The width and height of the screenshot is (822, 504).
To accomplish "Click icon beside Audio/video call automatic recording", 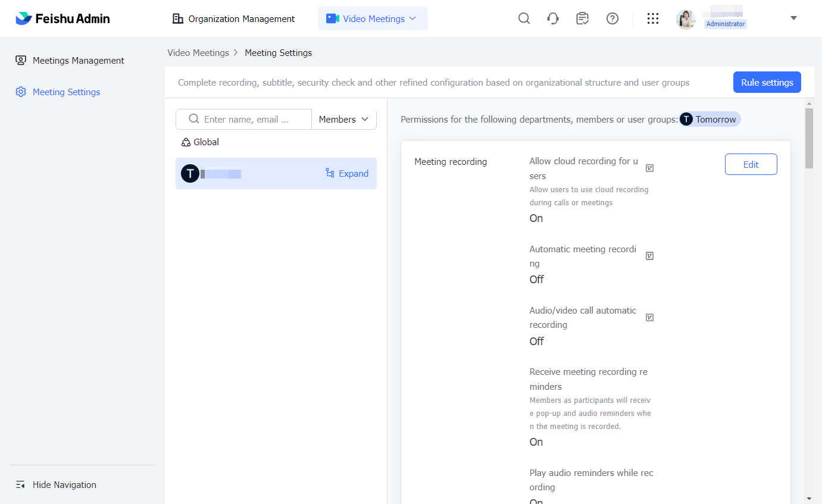I will pos(650,318).
